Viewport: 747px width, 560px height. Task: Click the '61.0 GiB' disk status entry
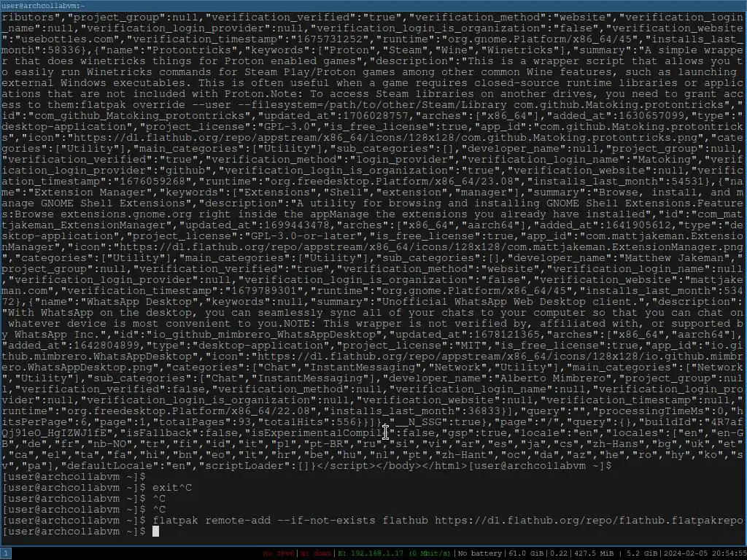526,553
